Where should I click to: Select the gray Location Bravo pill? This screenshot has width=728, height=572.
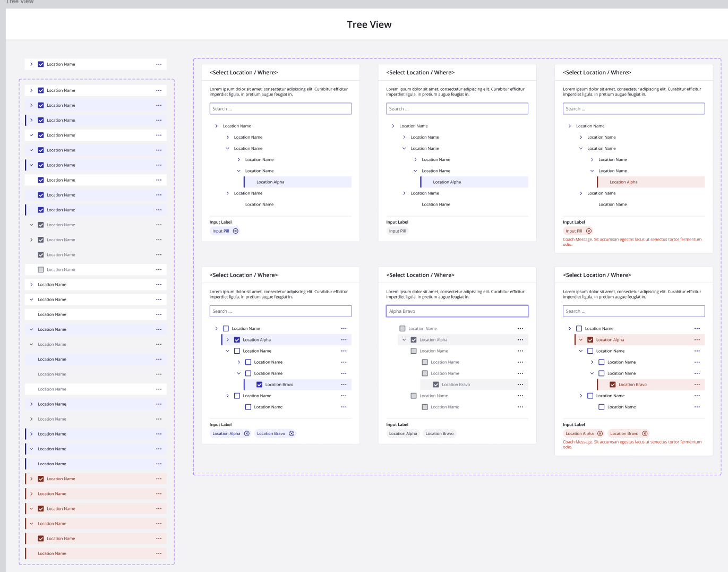click(x=440, y=433)
